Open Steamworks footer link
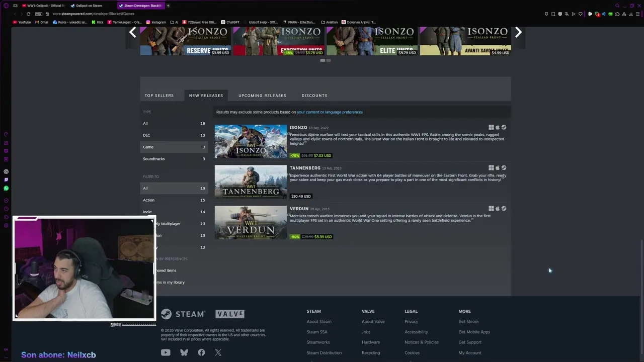This screenshot has width=644, height=362. click(318, 342)
